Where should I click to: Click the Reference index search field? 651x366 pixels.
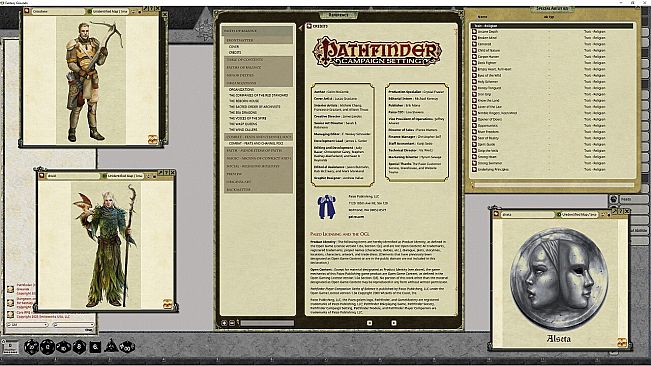tap(267, 323)
